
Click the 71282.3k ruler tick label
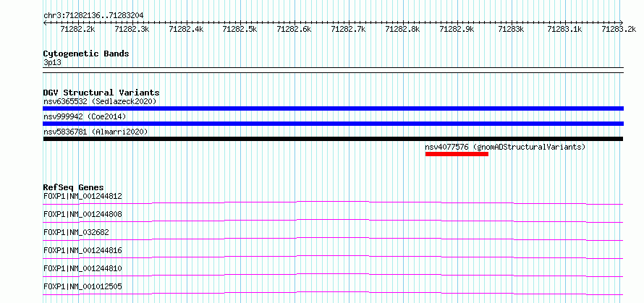pos(132,29)
